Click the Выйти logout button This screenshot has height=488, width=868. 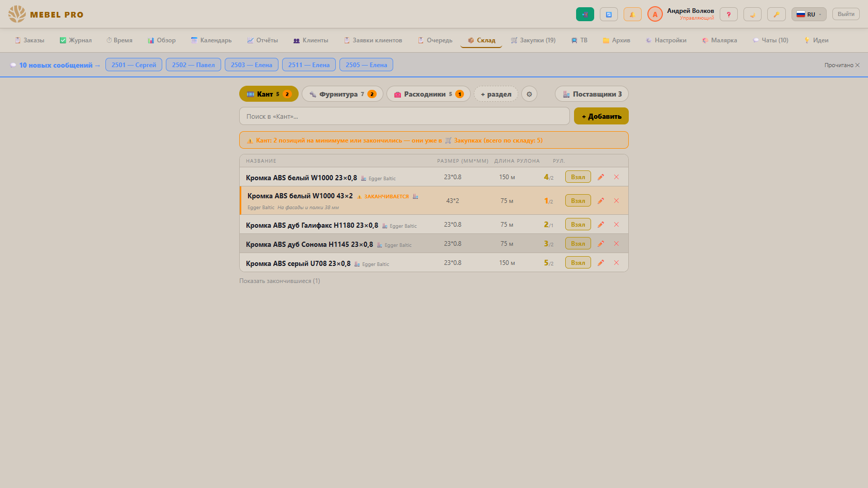(x=846, y=14)
